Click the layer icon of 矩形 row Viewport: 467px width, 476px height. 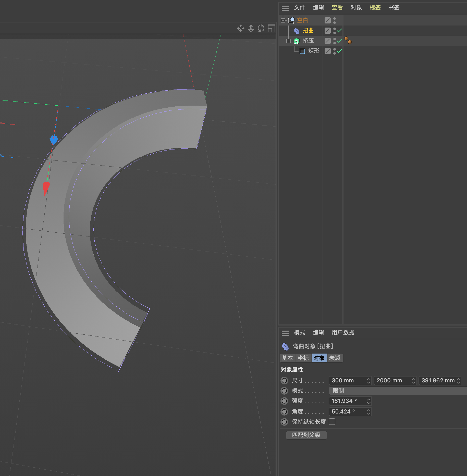(328, 51)
